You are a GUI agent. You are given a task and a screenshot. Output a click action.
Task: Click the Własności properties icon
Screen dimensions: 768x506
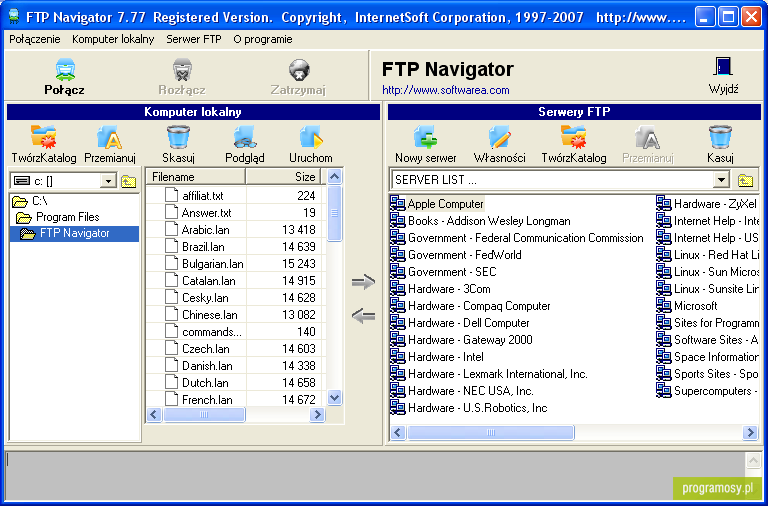[x=500, y=137]
